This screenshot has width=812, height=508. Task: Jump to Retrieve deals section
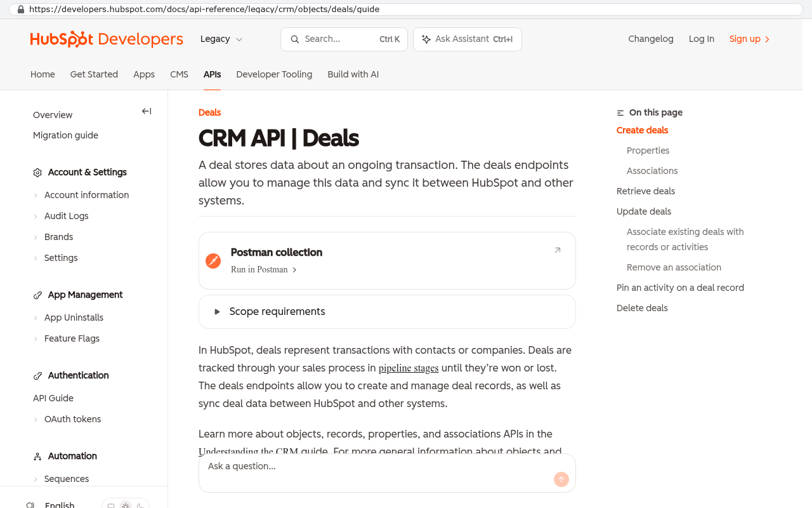(x=646, y=191)
